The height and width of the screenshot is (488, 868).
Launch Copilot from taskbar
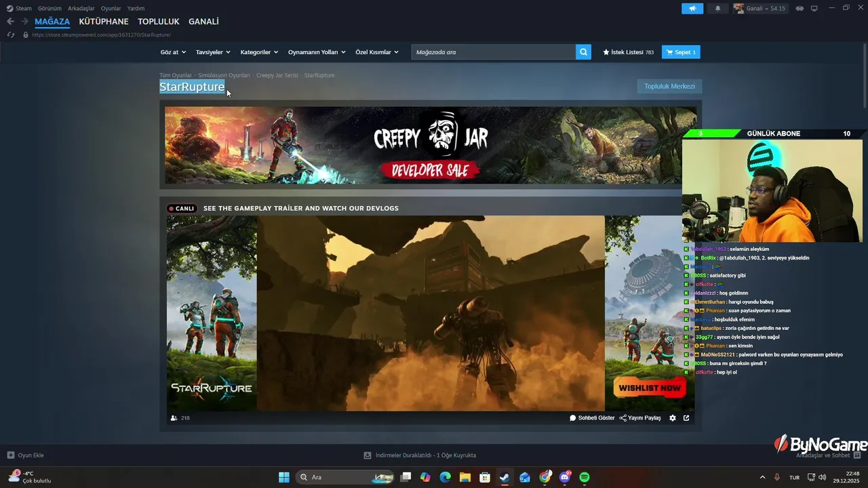pos(425,477)
